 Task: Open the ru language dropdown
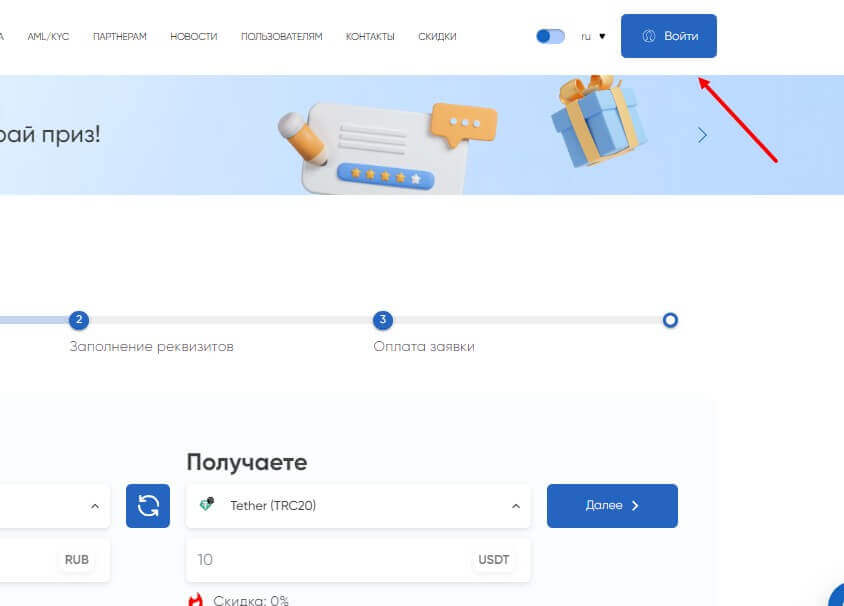click(593, 36)
